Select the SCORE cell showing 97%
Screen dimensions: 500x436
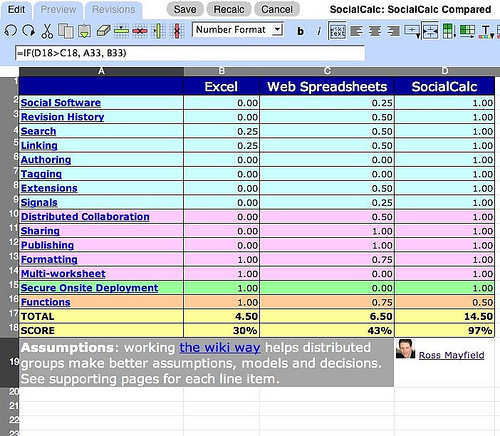(x=445, y=331)
